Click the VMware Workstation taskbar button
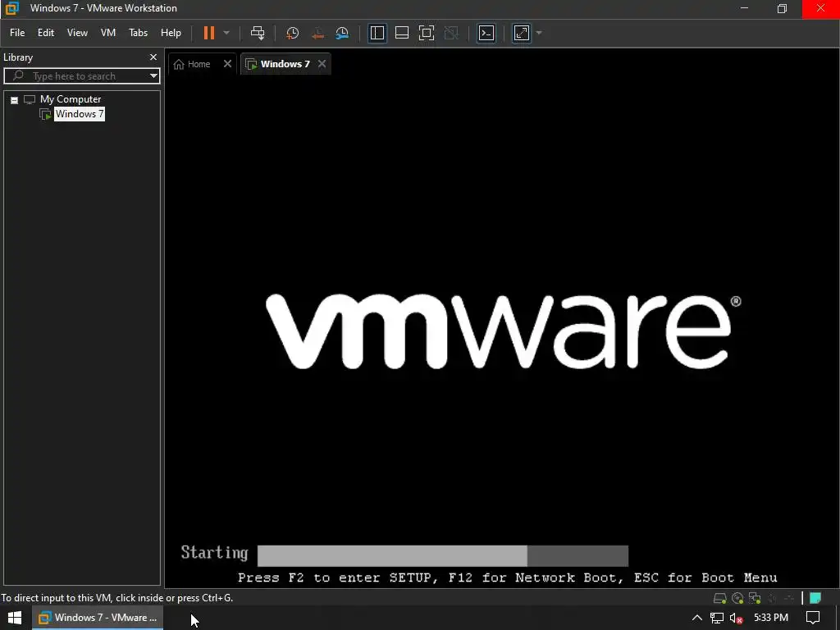 pyautogui.click(x=98, y=618)
